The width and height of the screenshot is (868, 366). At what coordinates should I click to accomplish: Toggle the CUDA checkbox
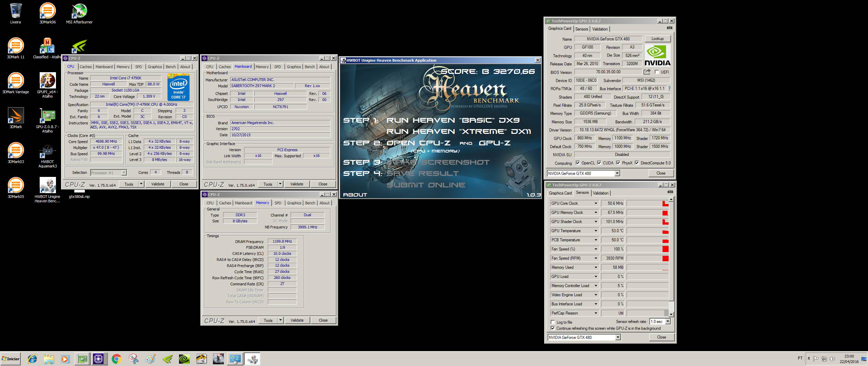(x=599, y=163)
